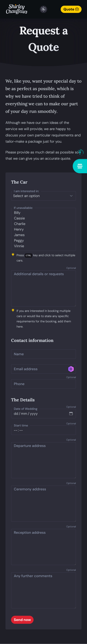Screen dimensions: 87x644
Task: Open the teal hamburger menu
Action: coord(80,166)
